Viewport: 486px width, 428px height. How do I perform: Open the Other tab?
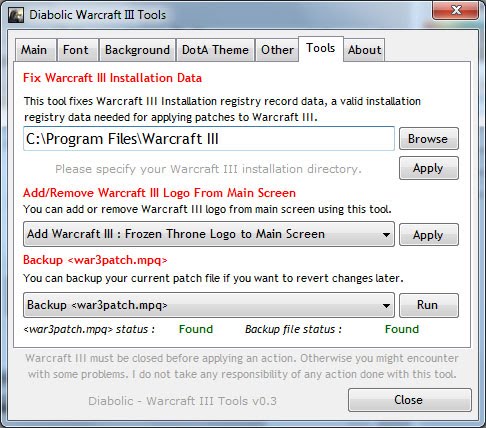point(277,50)
